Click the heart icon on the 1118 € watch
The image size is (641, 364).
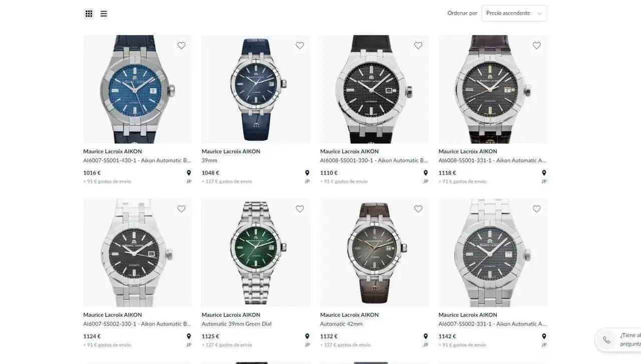tap(537, 46)
